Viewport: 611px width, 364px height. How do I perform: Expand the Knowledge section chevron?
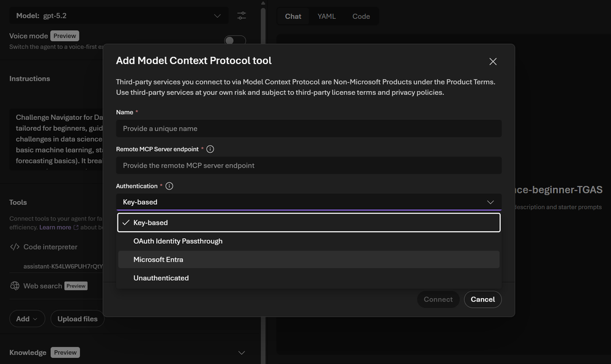tap(242, 352)
